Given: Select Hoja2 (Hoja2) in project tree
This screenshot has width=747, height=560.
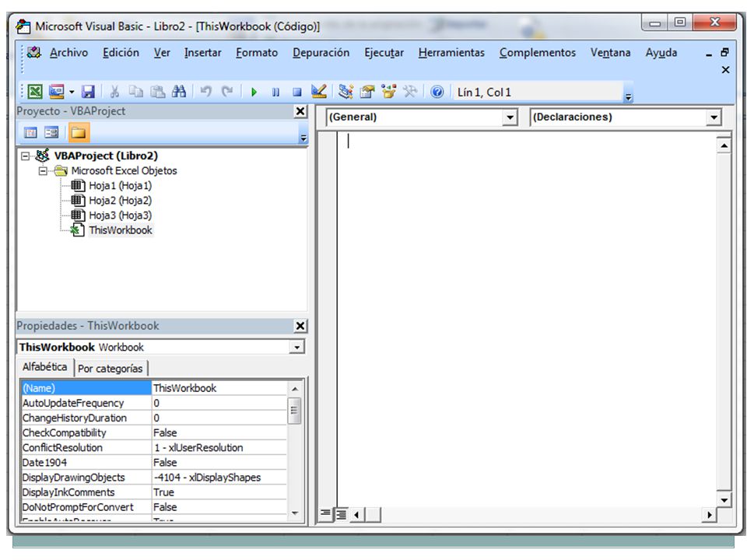Looking at the screenshot, I should click(120, 201).
